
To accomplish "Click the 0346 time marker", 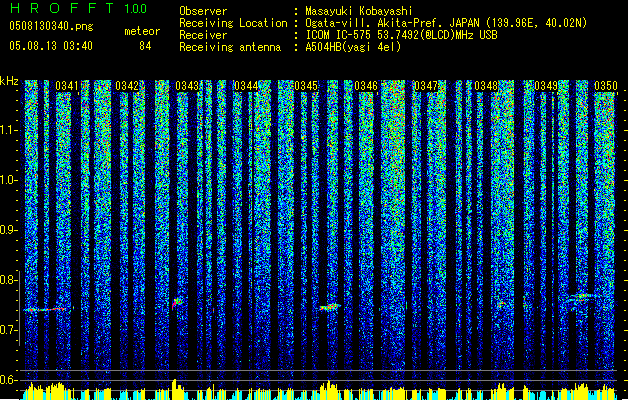I will pyautogui.click(x=366, y=86).
